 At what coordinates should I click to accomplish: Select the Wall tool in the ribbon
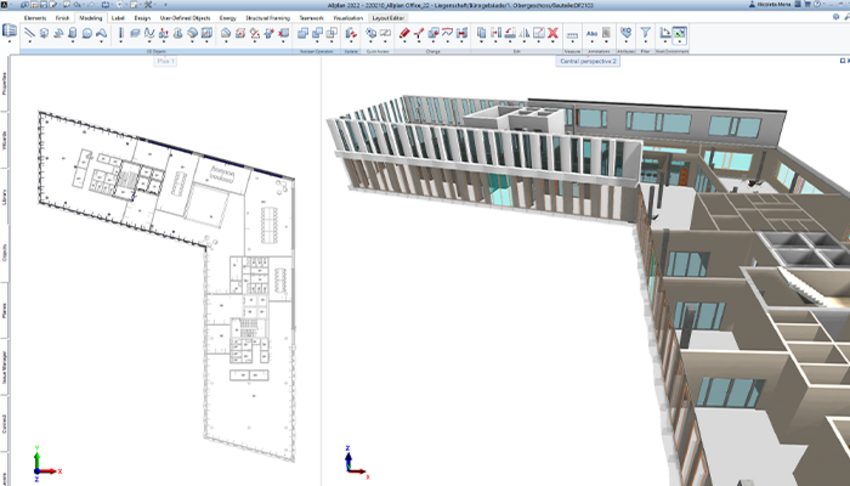click(30, 33)
